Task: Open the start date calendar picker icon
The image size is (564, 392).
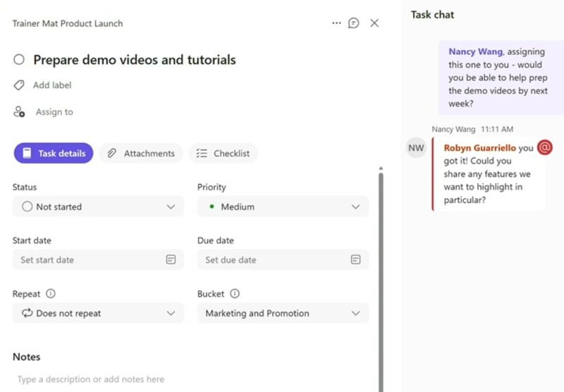Action: pyautogui.click(x=171, y=259)
